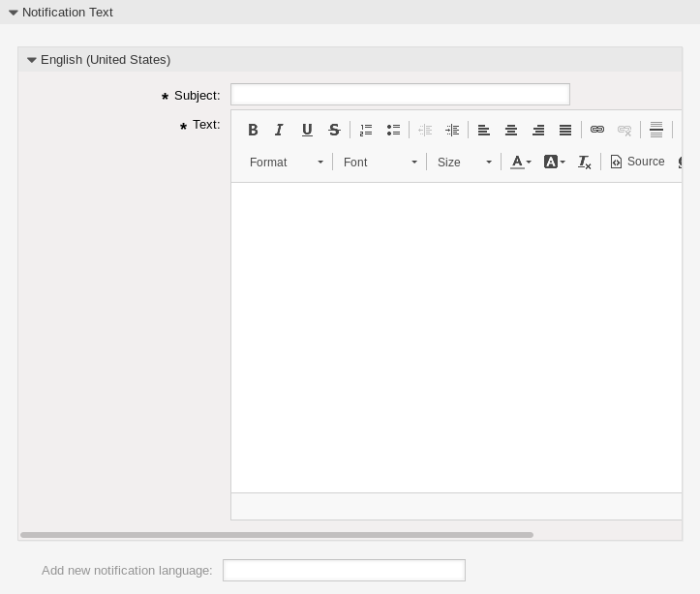Viewport: 700px width, 594px height.
Task: Switch editor to Source view
Action: point(637,162)
